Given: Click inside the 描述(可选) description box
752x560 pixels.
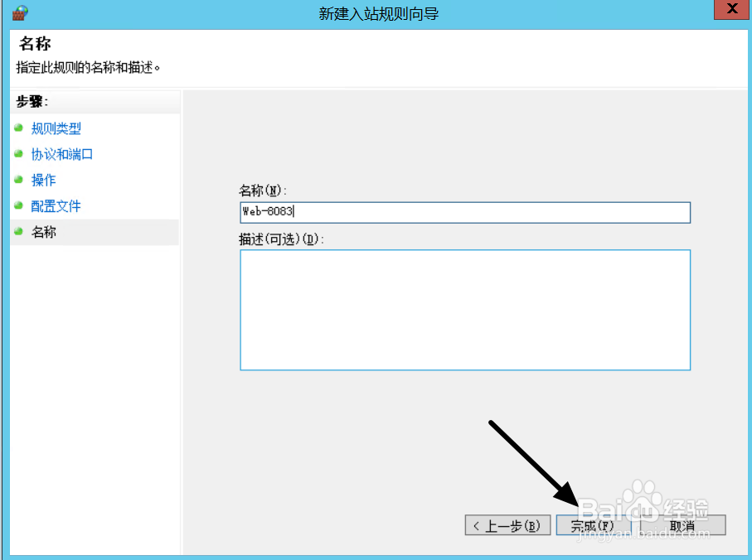Looking at the screenshot, I should tap(464, 310).
